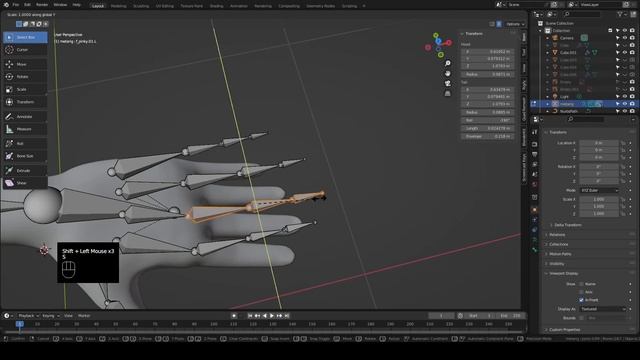Switch to the Modeling workspace tab
Viewport: 640px width, 360px height.
point(118,6)
